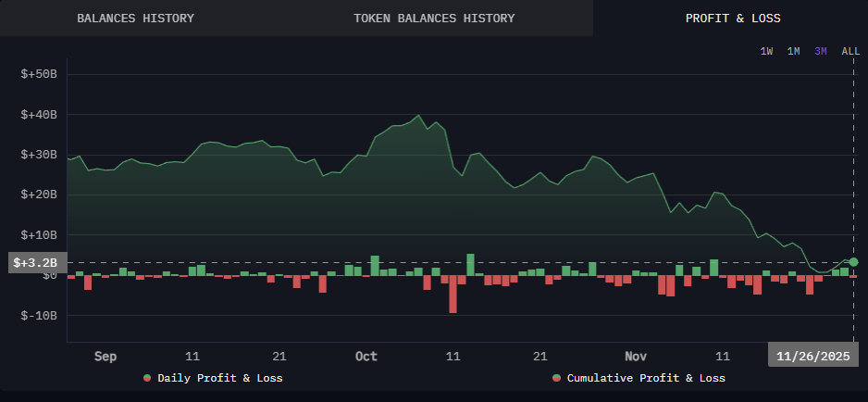Click the dot icon beside Cumulative Profit & Loss
The image size is (868, 402).
coord(556,378)
